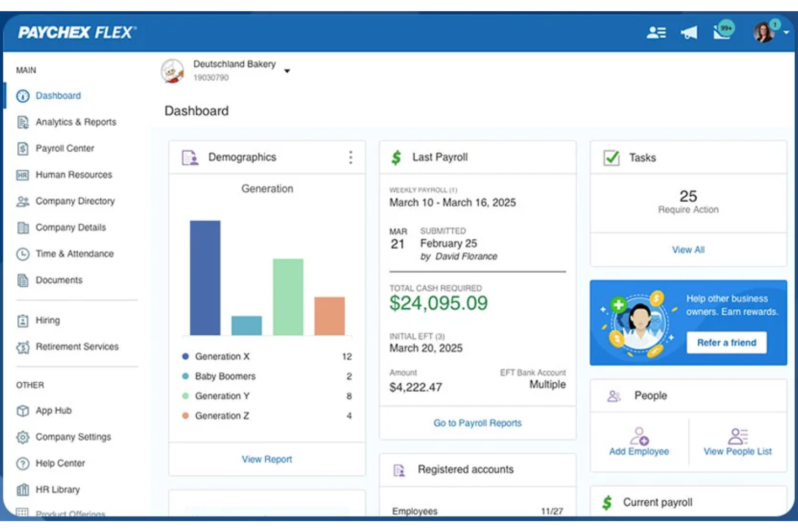
Task: Open the Company Directory
Action: [x=75, y=201]
